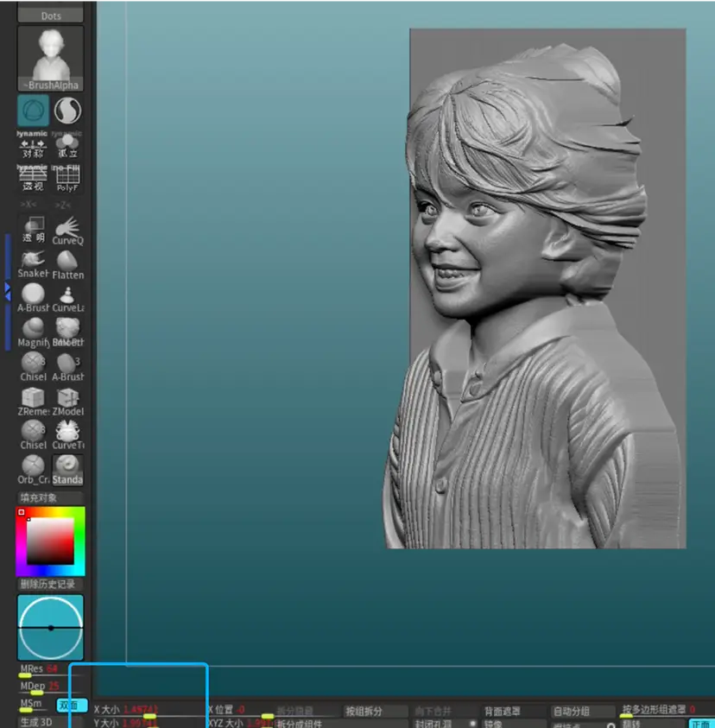Viewport: 715px width, 728px height.
Task: Choose the Magnify brush
Action: [x=33, y=332]
